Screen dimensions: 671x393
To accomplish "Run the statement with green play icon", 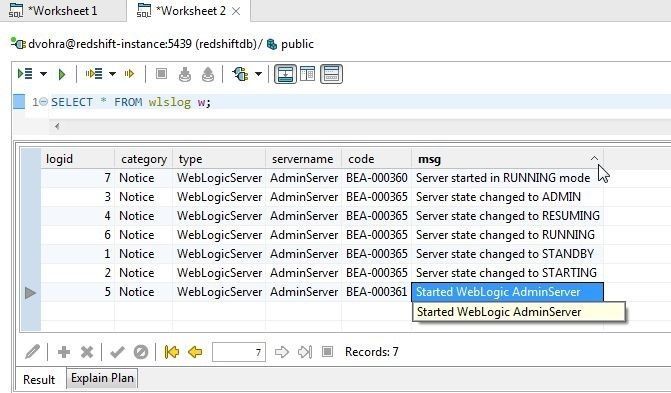I will click(x=61, y=74).
